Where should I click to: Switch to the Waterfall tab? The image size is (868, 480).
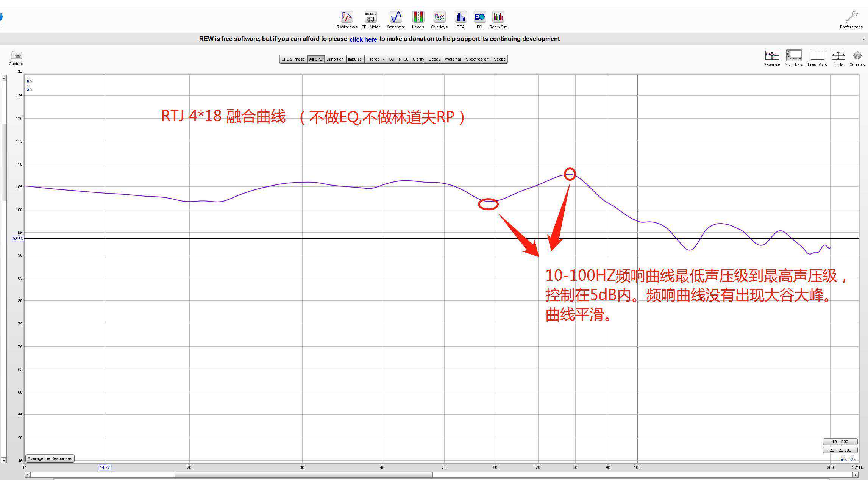(453, 59)
